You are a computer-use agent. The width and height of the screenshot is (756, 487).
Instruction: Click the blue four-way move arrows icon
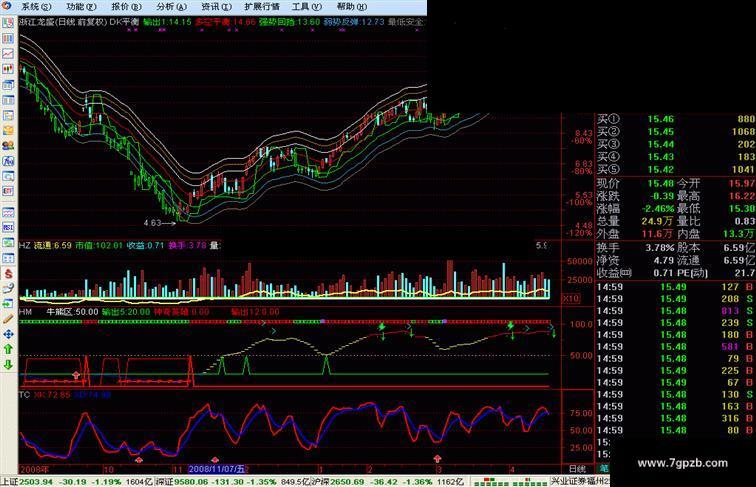pos(8,334)
